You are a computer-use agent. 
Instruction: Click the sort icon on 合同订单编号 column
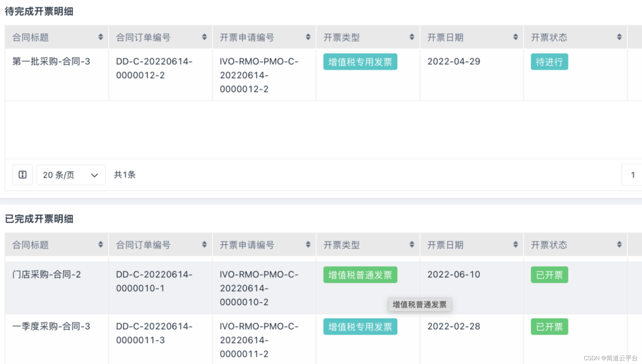tap(205, 37)
